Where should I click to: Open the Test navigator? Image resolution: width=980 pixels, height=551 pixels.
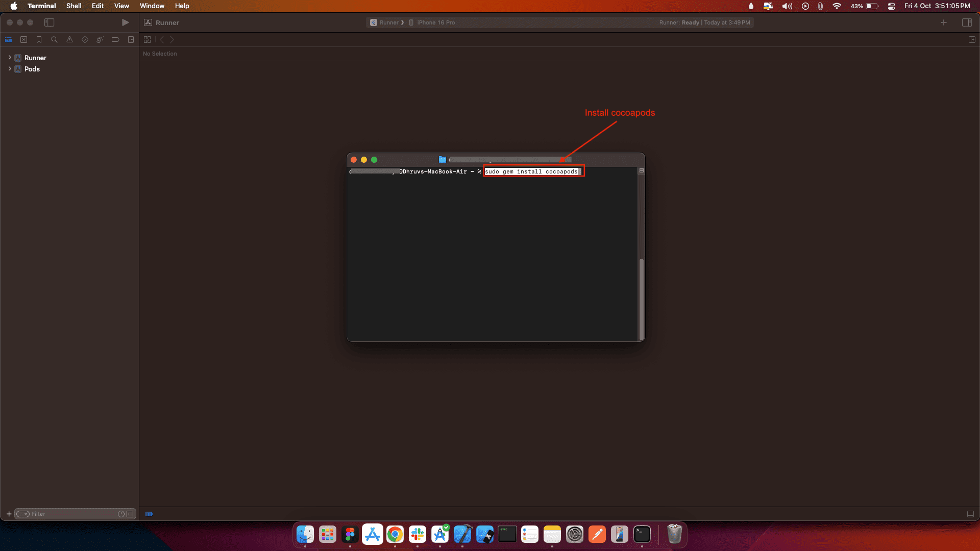pyautogui.click(x=85, y=39)
